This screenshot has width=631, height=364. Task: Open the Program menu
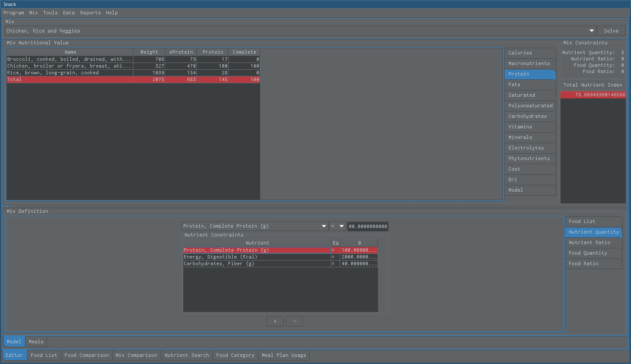tap(14, 13)
